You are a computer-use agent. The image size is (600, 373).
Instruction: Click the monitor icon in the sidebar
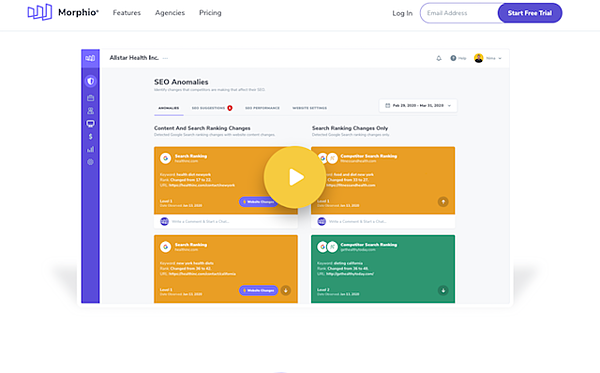tap(90, 124)
